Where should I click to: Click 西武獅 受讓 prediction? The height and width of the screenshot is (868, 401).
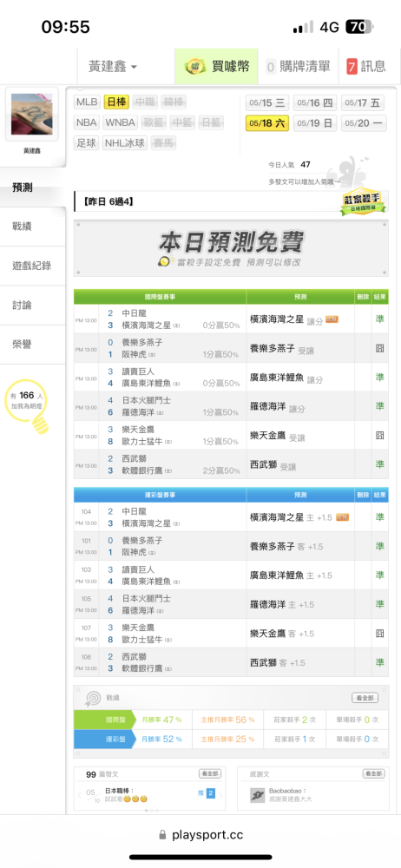pyautogui.click(x=273, y=465)
